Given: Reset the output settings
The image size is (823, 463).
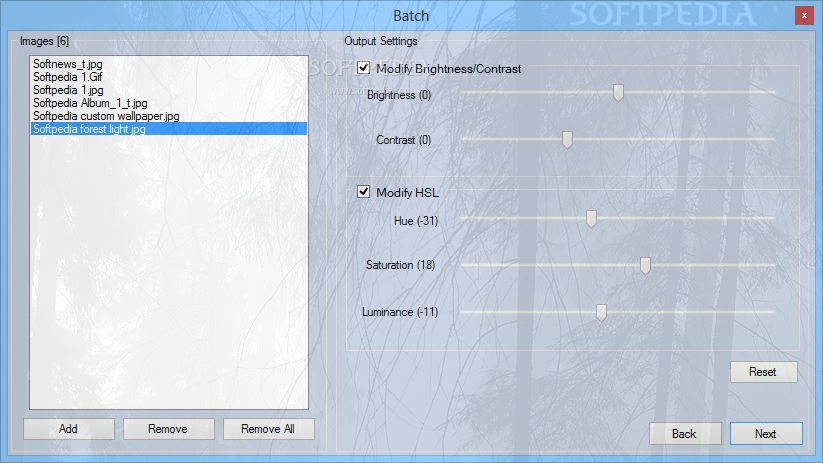Looking at the screenshot, I should pos(764,372).
